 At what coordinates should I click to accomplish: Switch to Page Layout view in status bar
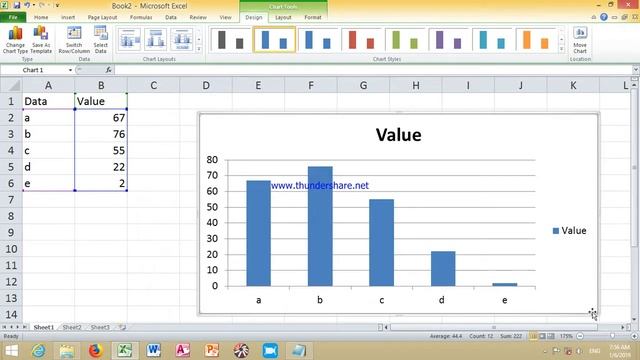[x=542, y=336]
